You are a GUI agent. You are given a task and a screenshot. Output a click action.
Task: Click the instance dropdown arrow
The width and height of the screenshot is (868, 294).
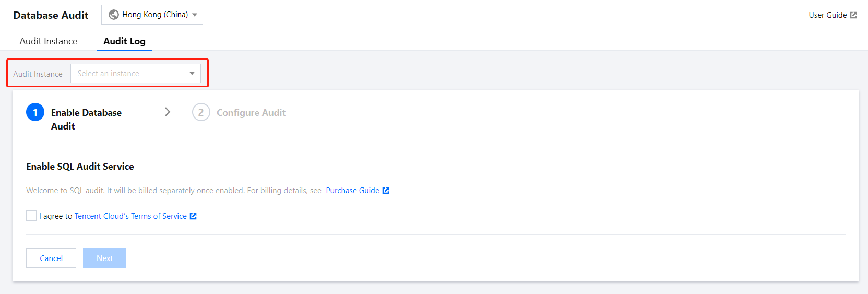pyautogui.click(x=192, y=74)
